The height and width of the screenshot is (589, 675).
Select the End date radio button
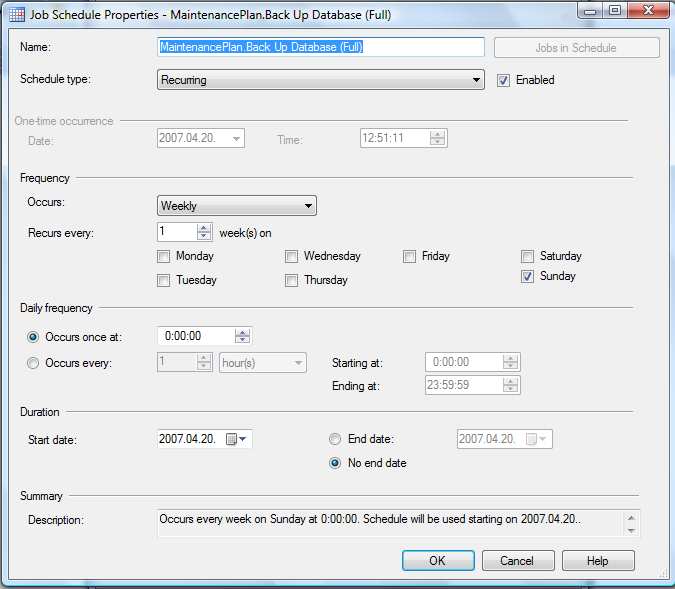[335, 439]
